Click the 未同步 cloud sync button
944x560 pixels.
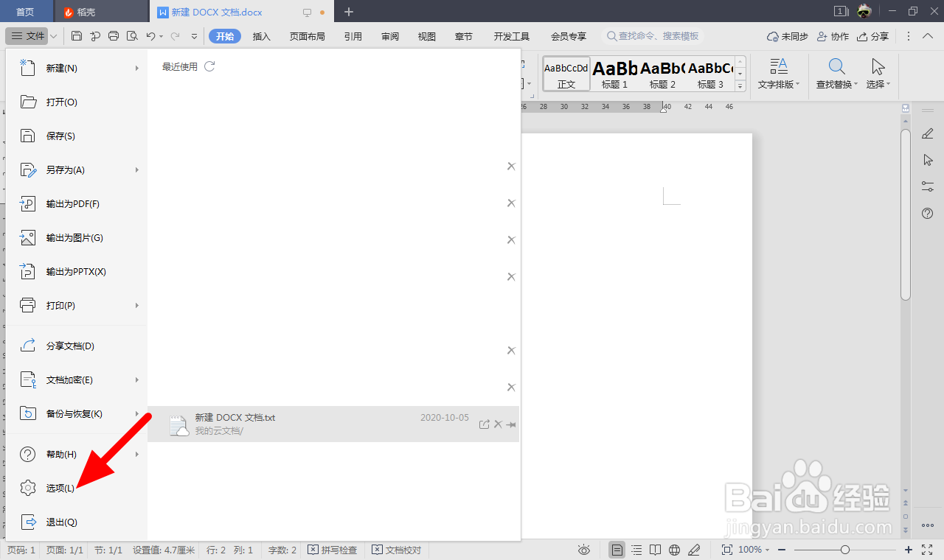pos(787,36)
